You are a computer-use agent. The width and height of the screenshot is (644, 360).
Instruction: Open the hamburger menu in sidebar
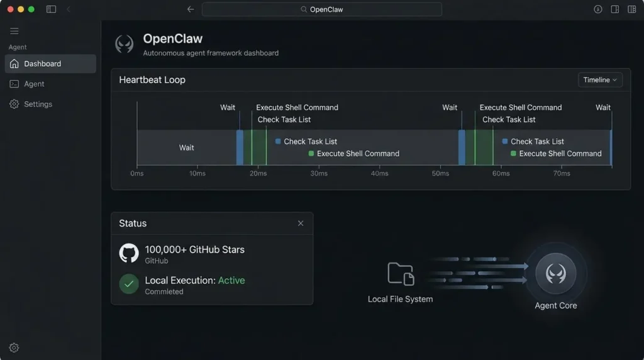(x=14, y=31)
